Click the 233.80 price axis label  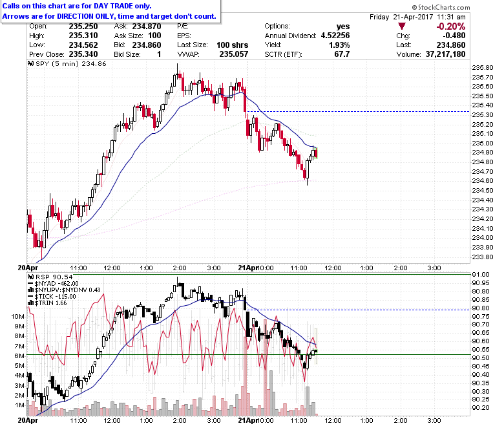(483, 257)
